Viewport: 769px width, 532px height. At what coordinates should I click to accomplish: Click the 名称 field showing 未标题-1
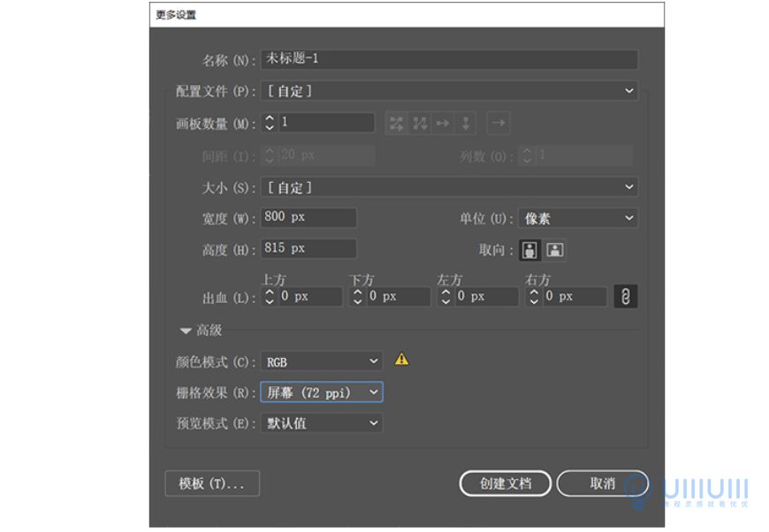442,58
